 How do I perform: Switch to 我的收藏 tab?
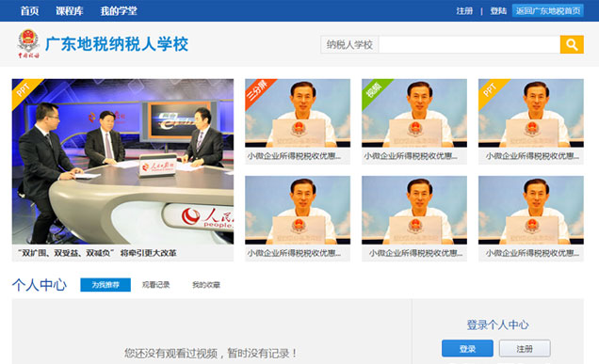206,285
